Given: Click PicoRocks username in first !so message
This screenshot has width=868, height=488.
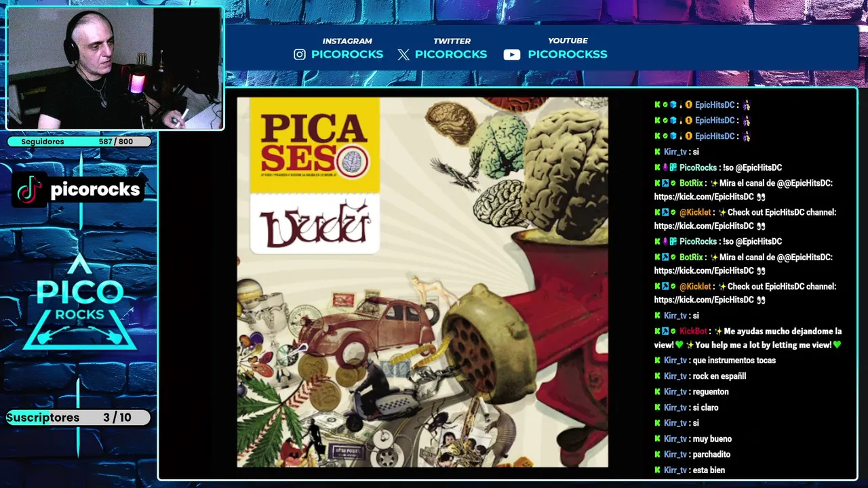Looking at the screenshot, I should click(698, 167).
